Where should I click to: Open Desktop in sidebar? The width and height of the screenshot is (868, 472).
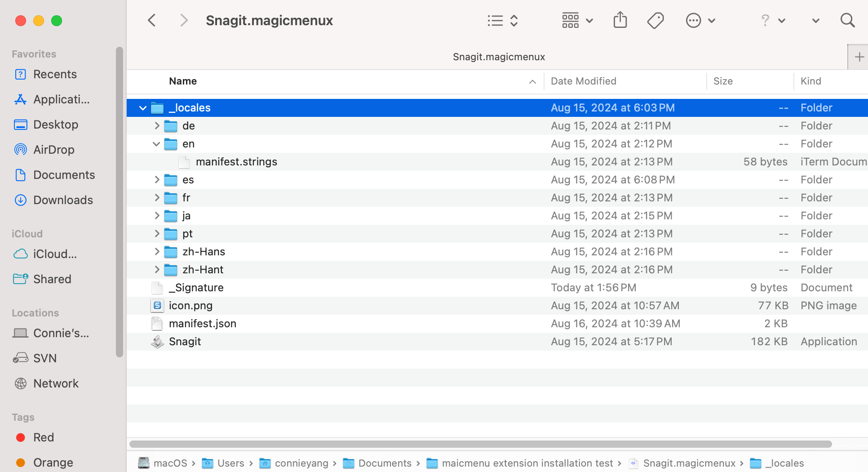coord(56,125)
